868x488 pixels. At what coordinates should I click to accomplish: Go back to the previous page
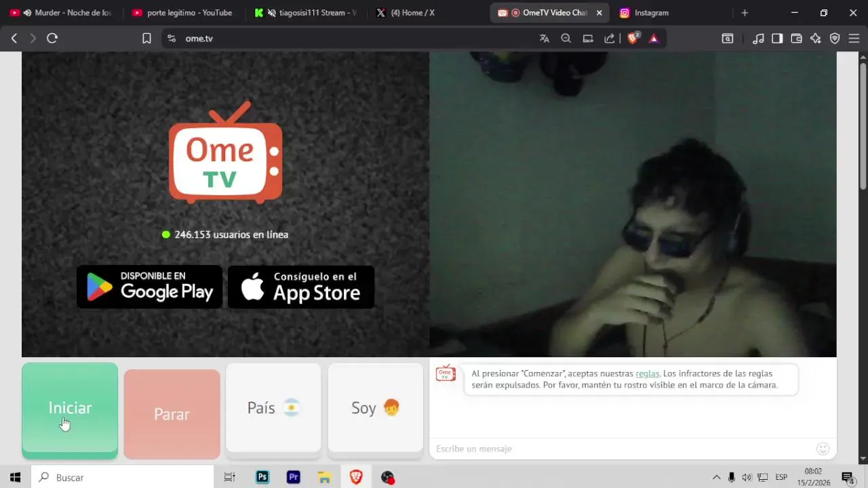14,39
